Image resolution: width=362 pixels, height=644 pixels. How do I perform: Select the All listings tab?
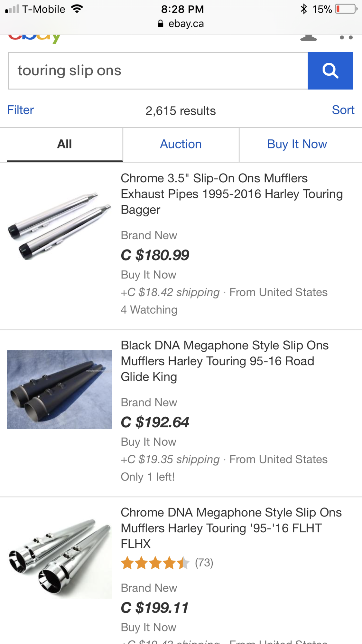[64, 144]
